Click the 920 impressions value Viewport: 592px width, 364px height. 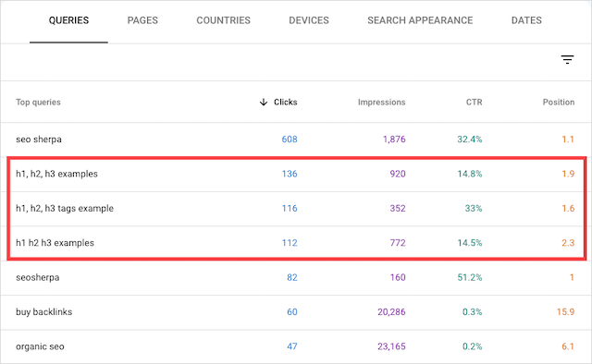pos(398,174)
